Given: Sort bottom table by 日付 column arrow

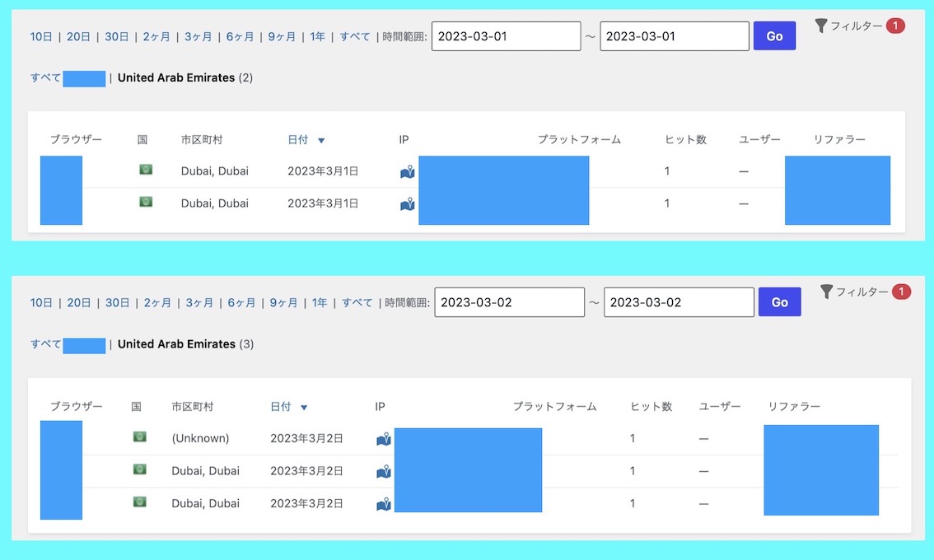Looking at the screenshot, I should 304,408.
